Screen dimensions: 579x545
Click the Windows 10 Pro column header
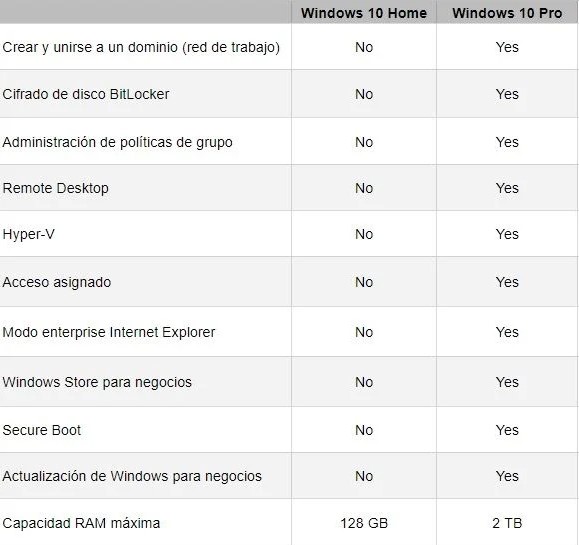[x=507, y=13]
